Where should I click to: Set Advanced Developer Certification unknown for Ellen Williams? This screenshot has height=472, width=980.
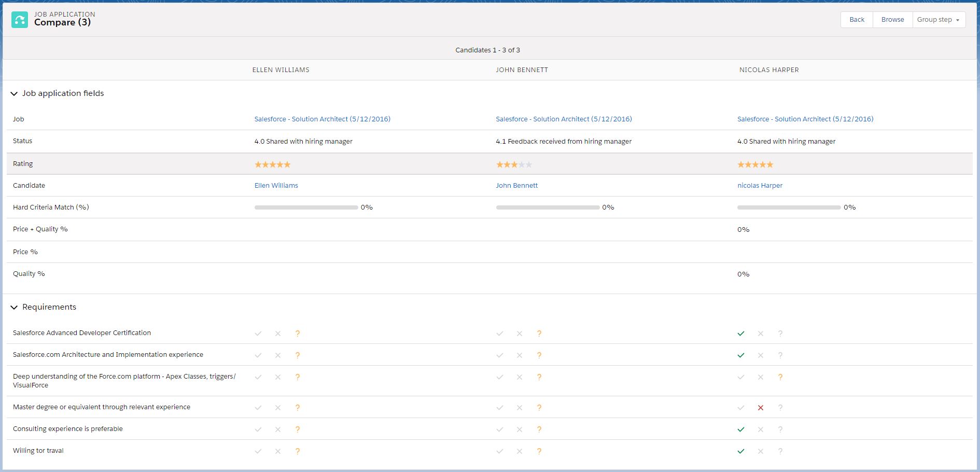298,334
